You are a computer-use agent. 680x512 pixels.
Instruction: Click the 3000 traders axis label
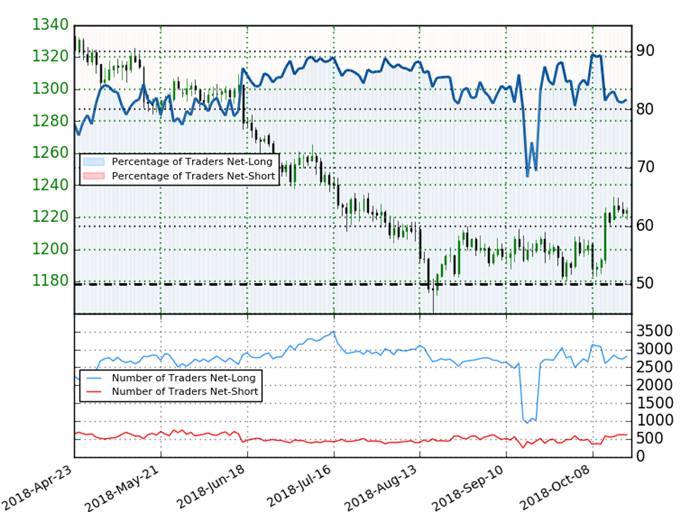(654, 349)
